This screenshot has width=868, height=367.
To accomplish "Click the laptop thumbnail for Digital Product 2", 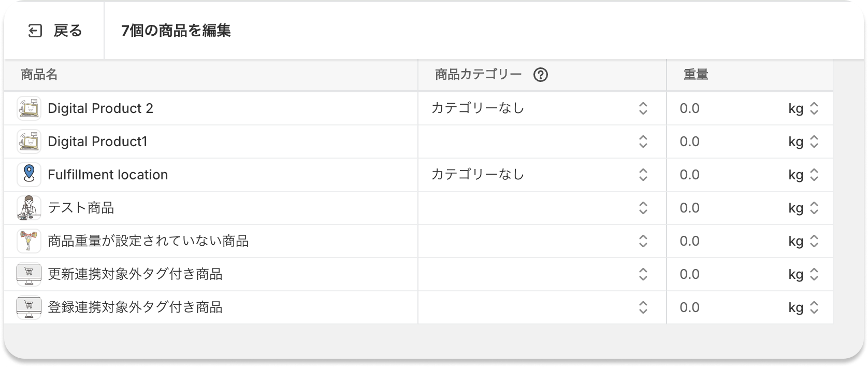I will (x=29, y=108).
